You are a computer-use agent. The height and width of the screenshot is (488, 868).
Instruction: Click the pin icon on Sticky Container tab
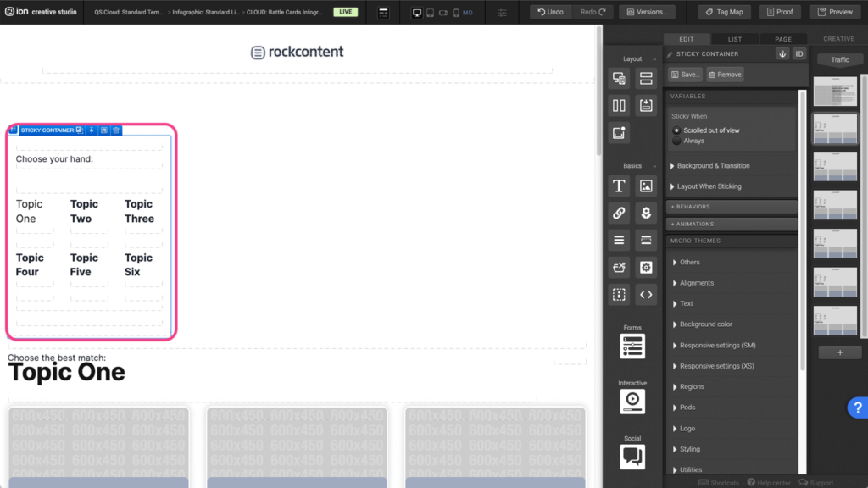(x=92, y=130)
